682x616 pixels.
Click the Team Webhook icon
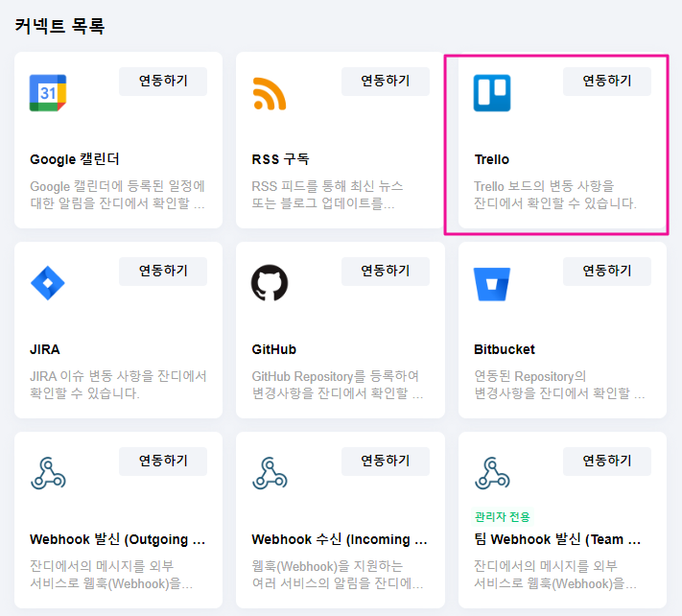[492, 473]
